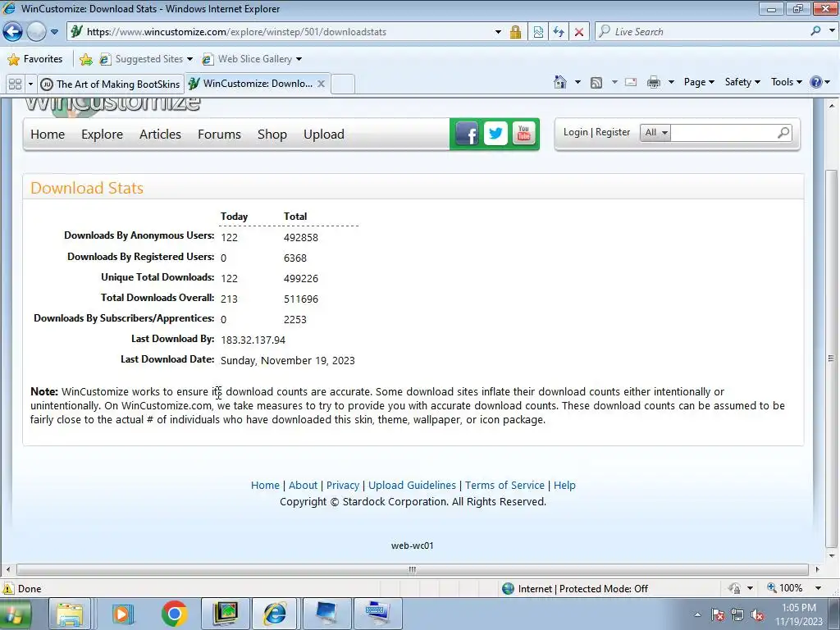Click the Facebook icon
840x630 pixels.
(467, 134)
